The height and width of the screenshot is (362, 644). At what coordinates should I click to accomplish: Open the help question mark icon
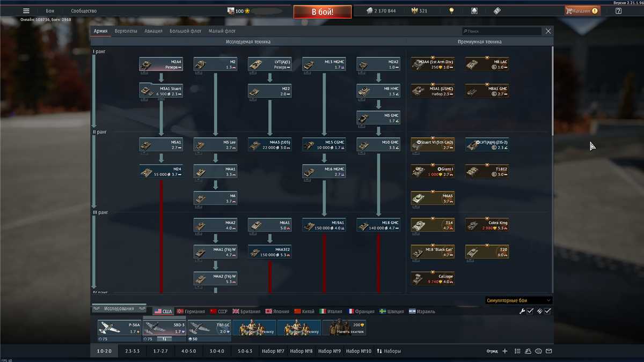tap(618, 11)
